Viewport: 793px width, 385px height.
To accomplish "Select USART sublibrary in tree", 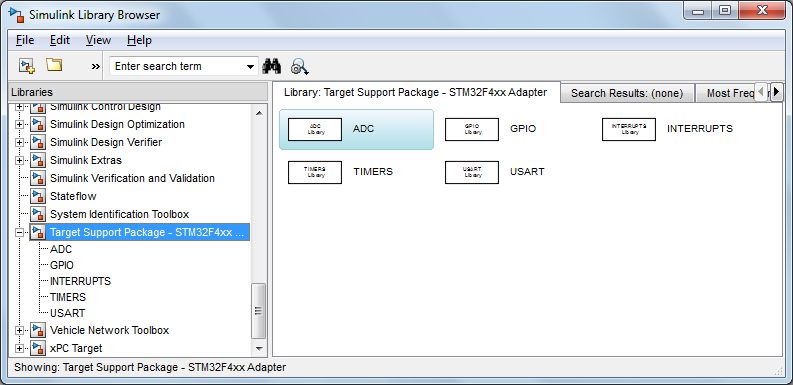I will 67,313.
